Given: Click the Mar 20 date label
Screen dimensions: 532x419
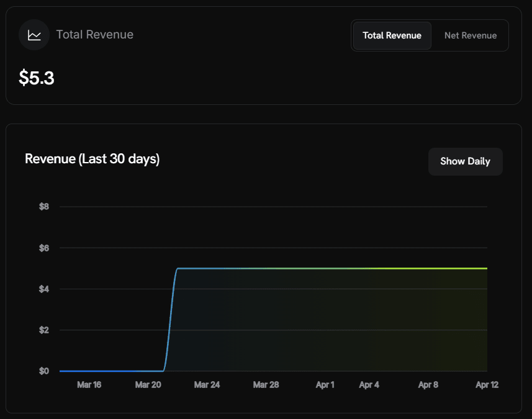Looking at the screenshot, I should point(148,385).
